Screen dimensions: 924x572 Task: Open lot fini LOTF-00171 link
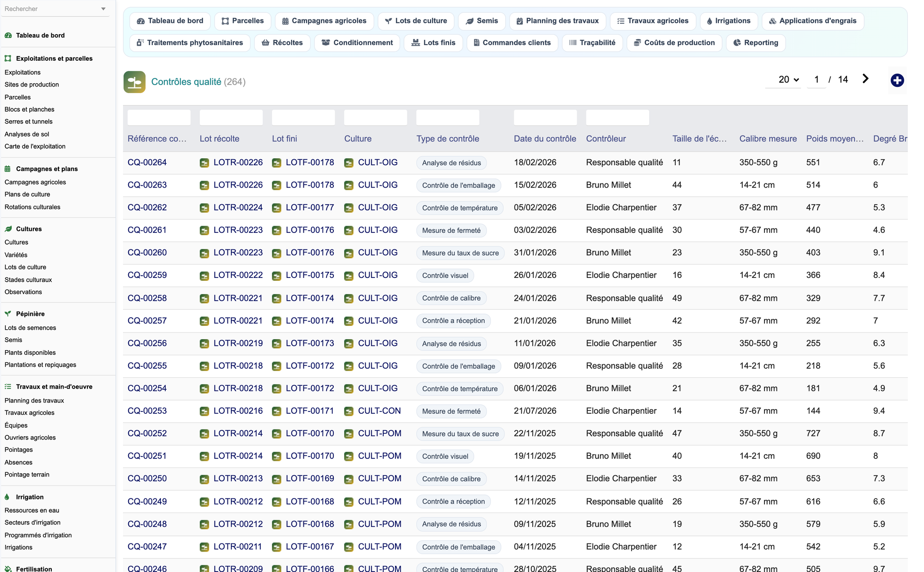tap(310, 411)
